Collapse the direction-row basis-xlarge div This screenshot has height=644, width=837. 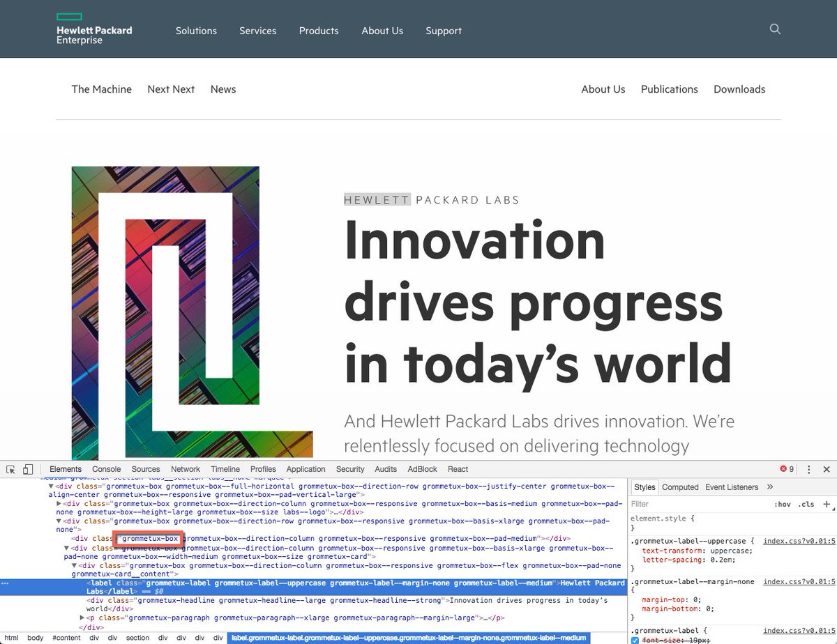(59, 521)
